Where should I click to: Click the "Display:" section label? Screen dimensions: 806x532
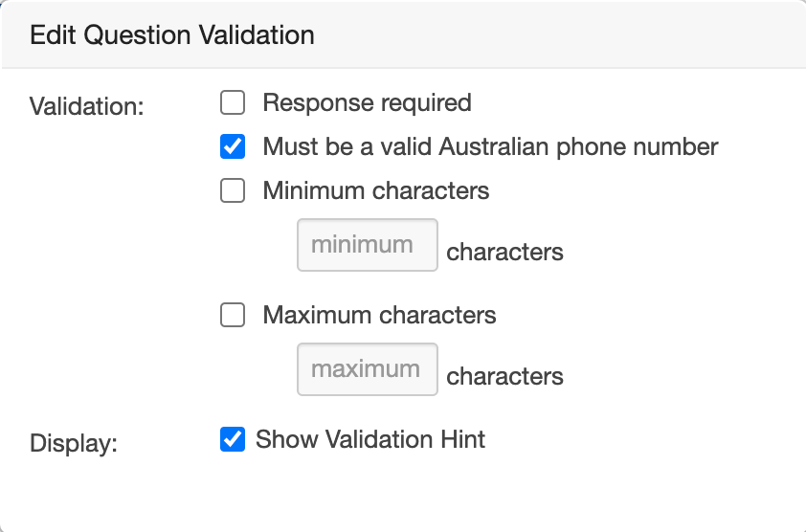coord(74,445)
